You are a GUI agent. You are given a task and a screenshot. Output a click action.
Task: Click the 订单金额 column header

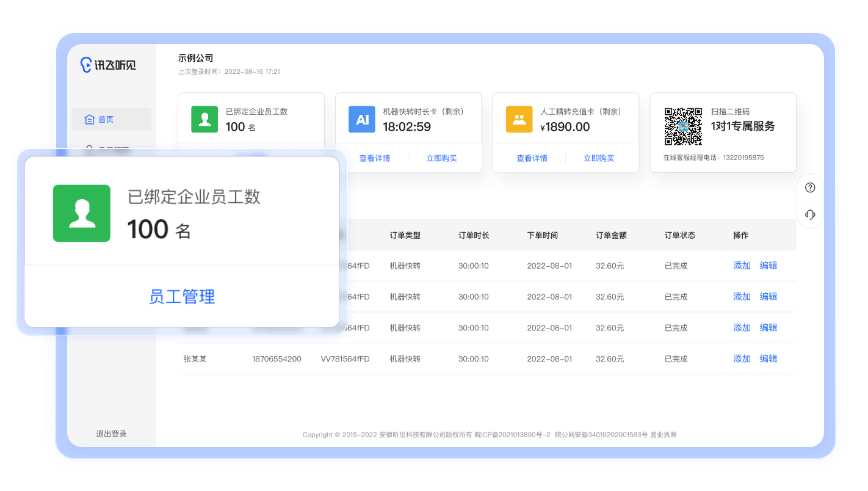(611, 235)
